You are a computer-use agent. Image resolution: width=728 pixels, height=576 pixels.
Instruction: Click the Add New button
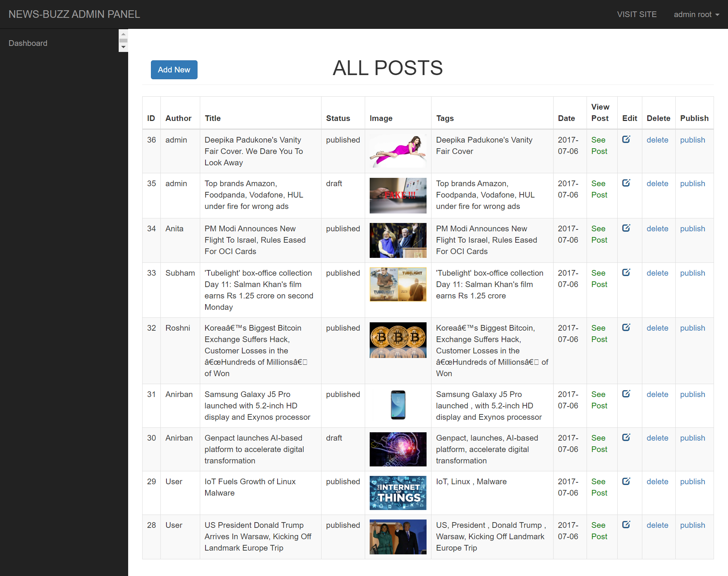tap(174, 70)
